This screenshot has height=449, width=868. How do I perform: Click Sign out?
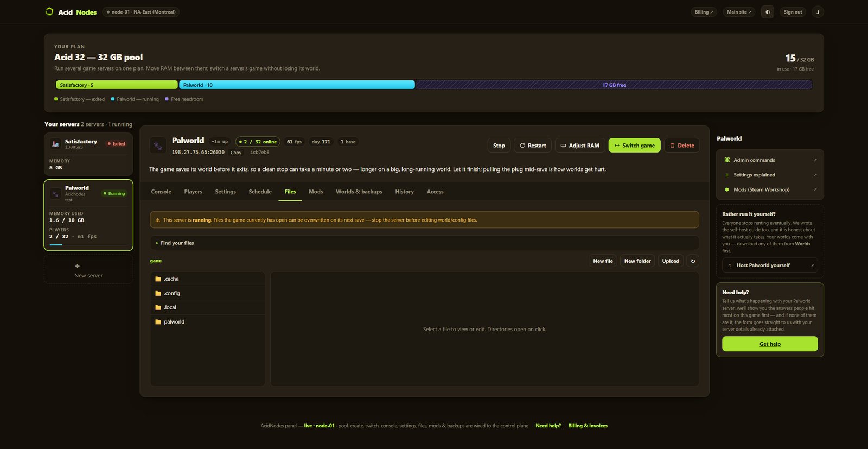793,12
